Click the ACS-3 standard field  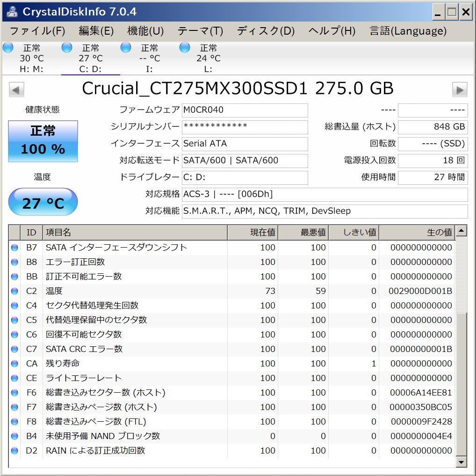tap(325, 195)
